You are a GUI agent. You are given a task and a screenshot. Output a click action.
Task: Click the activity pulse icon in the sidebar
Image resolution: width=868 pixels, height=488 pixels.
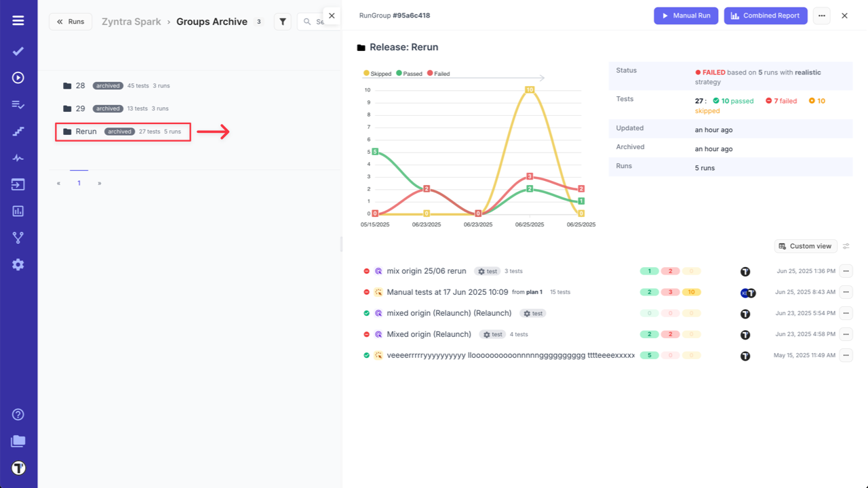tap(18, 157)
